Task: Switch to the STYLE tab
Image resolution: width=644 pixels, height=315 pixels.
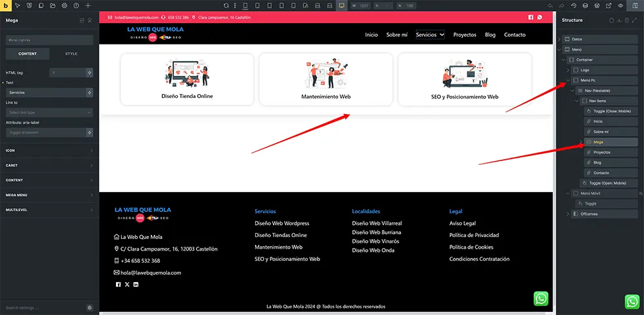Action: (71, 53)
